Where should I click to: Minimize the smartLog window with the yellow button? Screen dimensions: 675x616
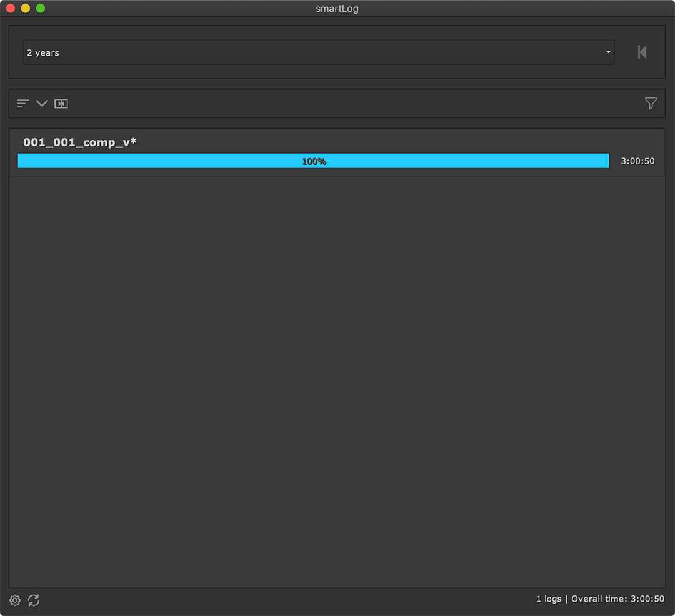tap(26, 9)
